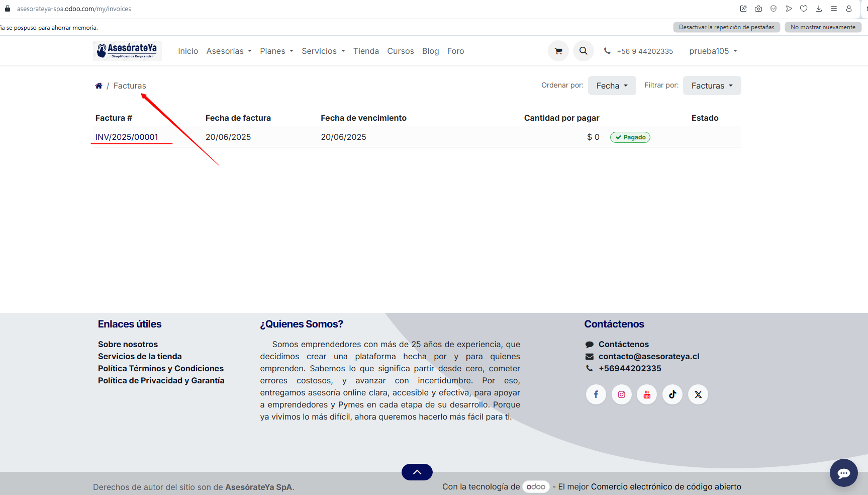The height and width of the screenshot is (495, 868).
Task: Click the scroll-to-top arrow button
Action: tap(417, 472)
